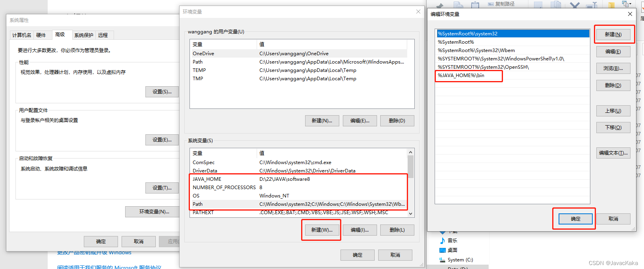Click the delete X icon in Explorer ribbon
The width and height of the screenshot is (644, 269).
574,5
